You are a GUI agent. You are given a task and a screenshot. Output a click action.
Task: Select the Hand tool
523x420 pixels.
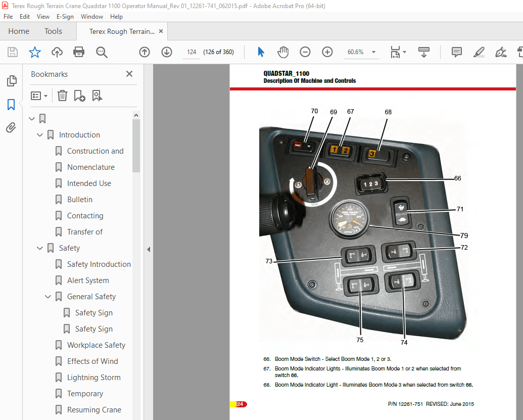(x=283, y=52)
